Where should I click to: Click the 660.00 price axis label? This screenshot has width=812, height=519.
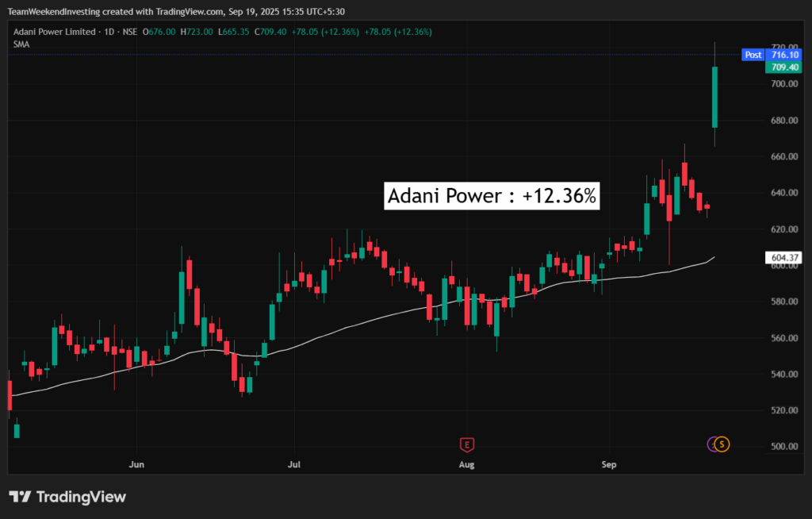click(x=784, y=156)
